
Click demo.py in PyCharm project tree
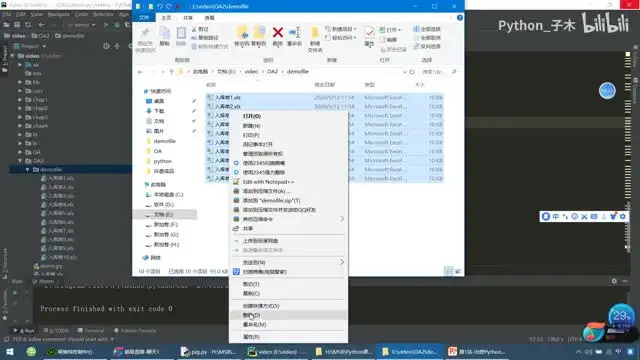pos(51,266)
